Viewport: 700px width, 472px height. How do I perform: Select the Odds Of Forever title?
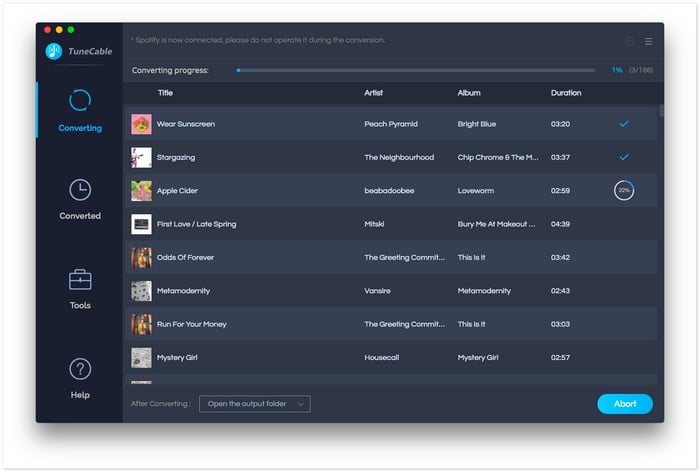point(185,258)
